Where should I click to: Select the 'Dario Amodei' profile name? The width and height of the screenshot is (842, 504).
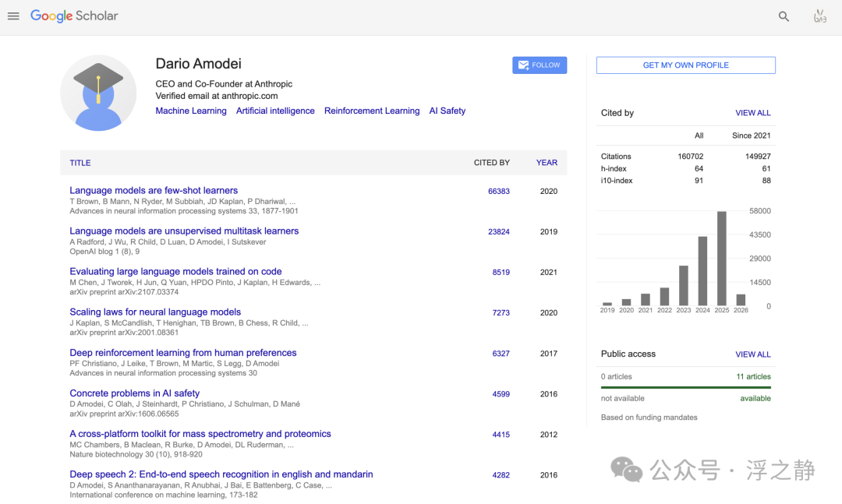(198, 63)
